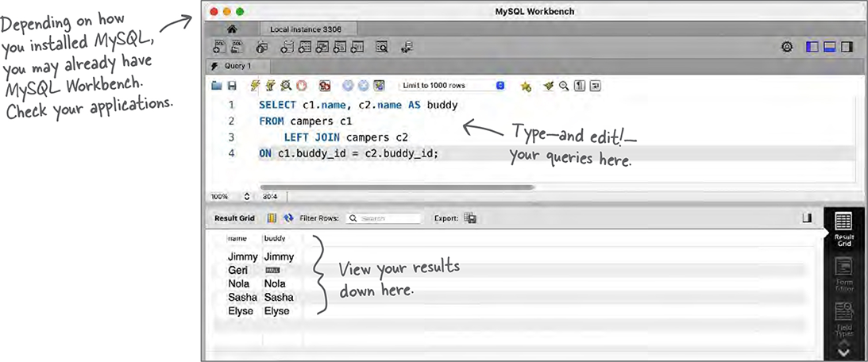Save the script to file

click(x=232, y=86)
